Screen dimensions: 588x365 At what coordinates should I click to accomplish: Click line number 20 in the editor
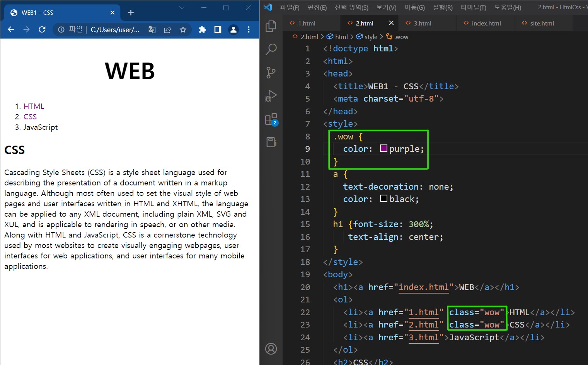coord(305,287)
